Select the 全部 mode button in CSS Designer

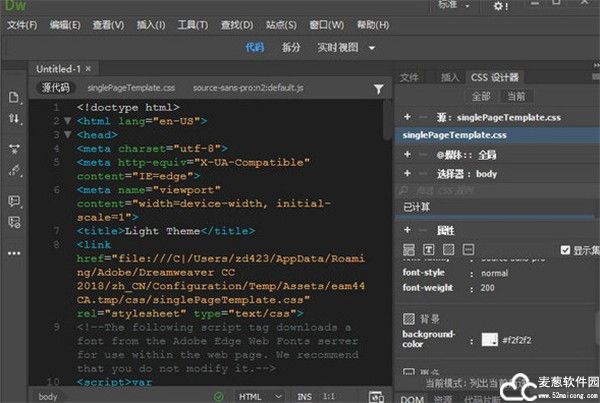(x=481, y=96)
